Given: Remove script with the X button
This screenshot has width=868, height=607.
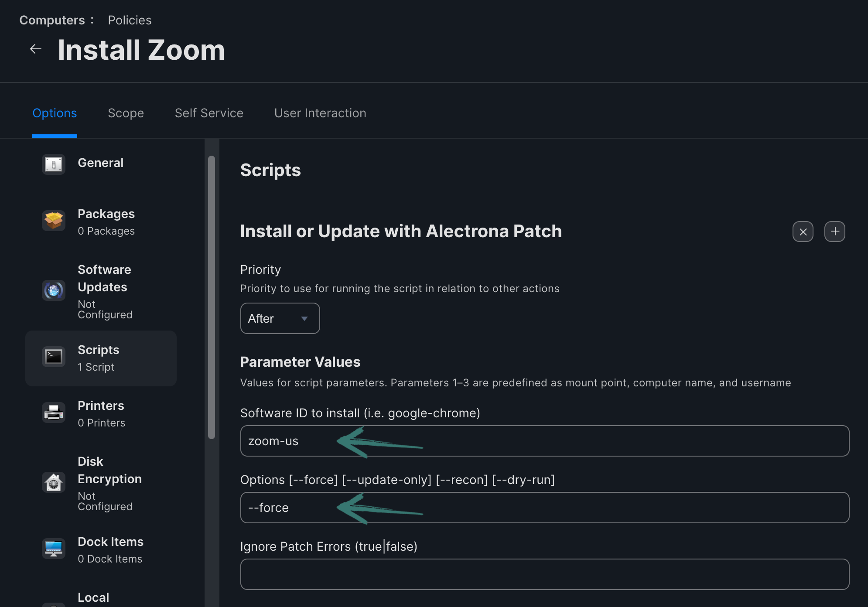Looking at the screenshot, I should 803,232.
